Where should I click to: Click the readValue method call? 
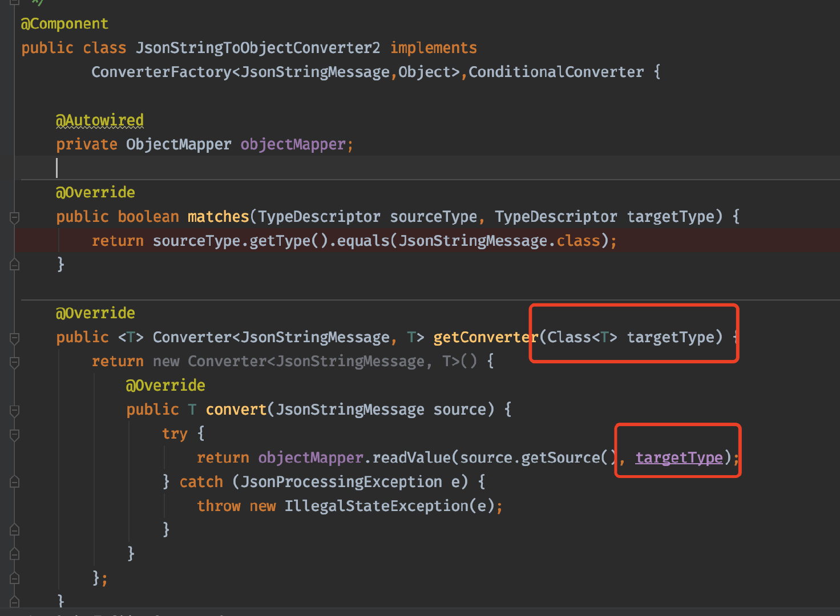pyautogui.click(x=411, y=457)
